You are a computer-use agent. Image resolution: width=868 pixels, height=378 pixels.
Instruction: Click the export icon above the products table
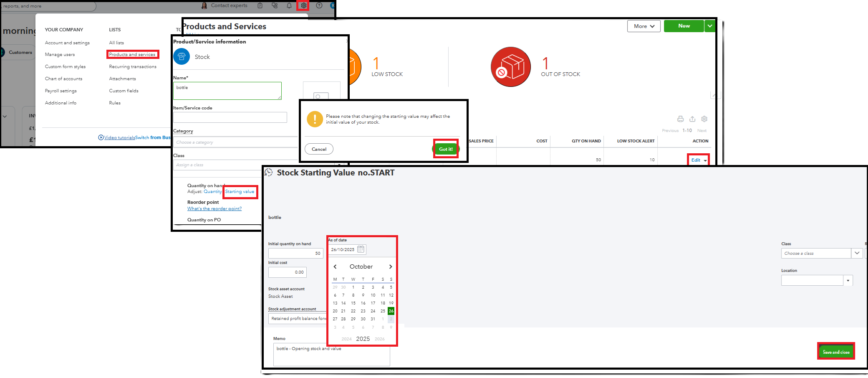(692, 119)
